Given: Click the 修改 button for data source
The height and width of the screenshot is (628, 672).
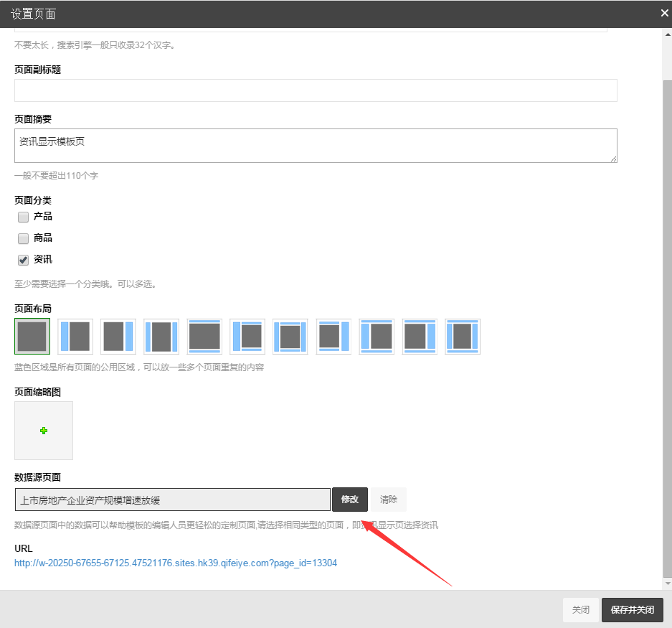Looking at the screenshot, I should pos(350,500).
